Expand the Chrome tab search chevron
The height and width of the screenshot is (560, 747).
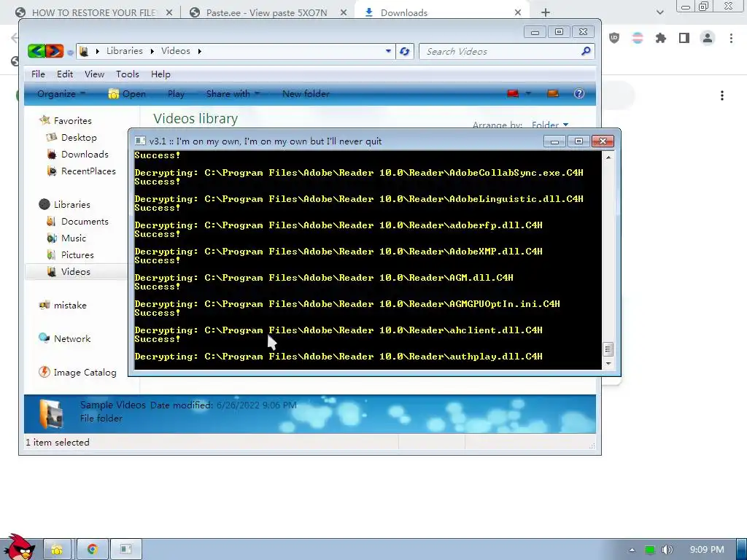(659, 12)
